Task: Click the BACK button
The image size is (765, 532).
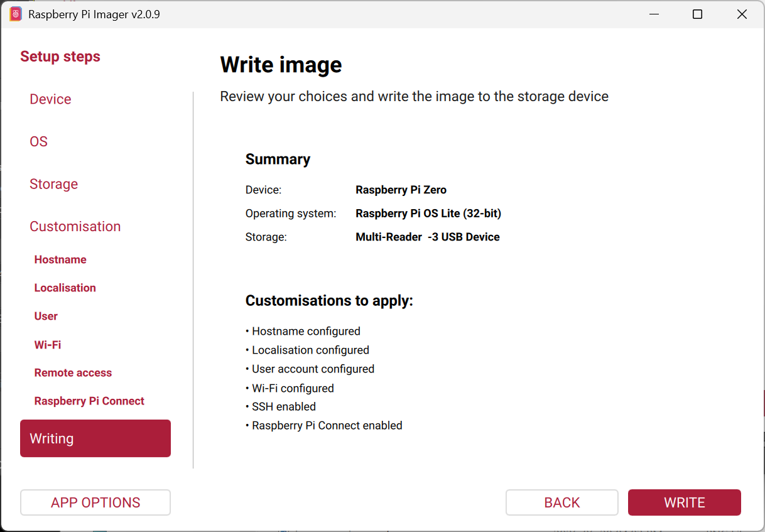Action: (562, 502)
